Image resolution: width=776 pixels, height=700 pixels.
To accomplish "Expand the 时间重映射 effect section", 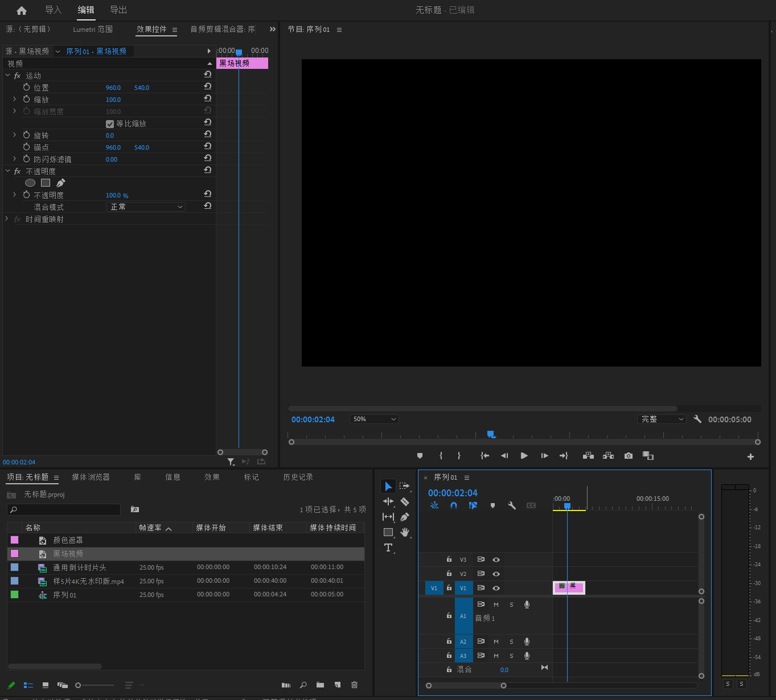I will point(7,219).
